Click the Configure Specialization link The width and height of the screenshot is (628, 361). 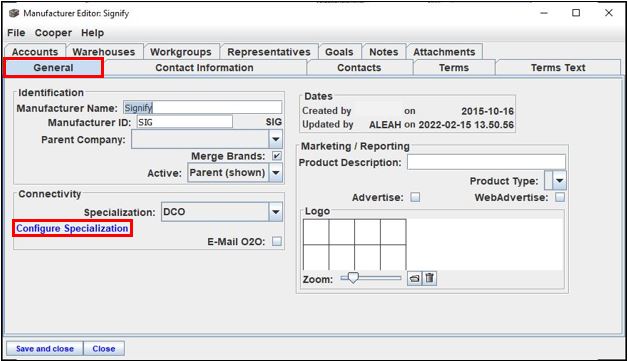point(72,228)
